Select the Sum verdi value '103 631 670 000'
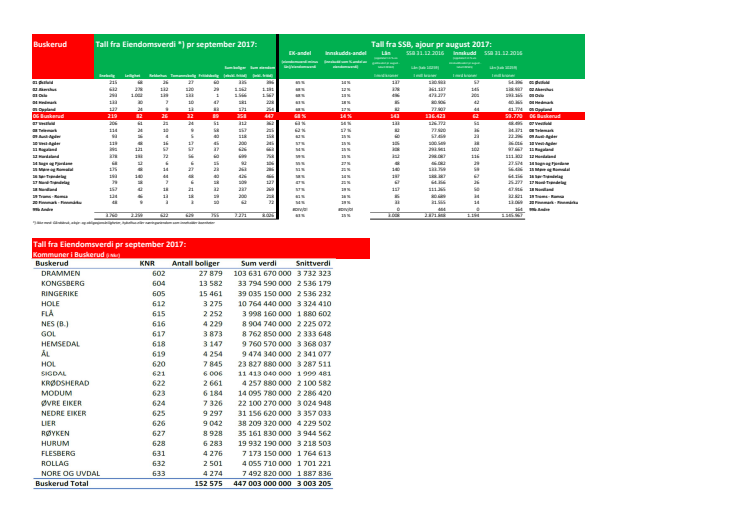This screenshot has width=746, height=527. [x=262, y=273]
